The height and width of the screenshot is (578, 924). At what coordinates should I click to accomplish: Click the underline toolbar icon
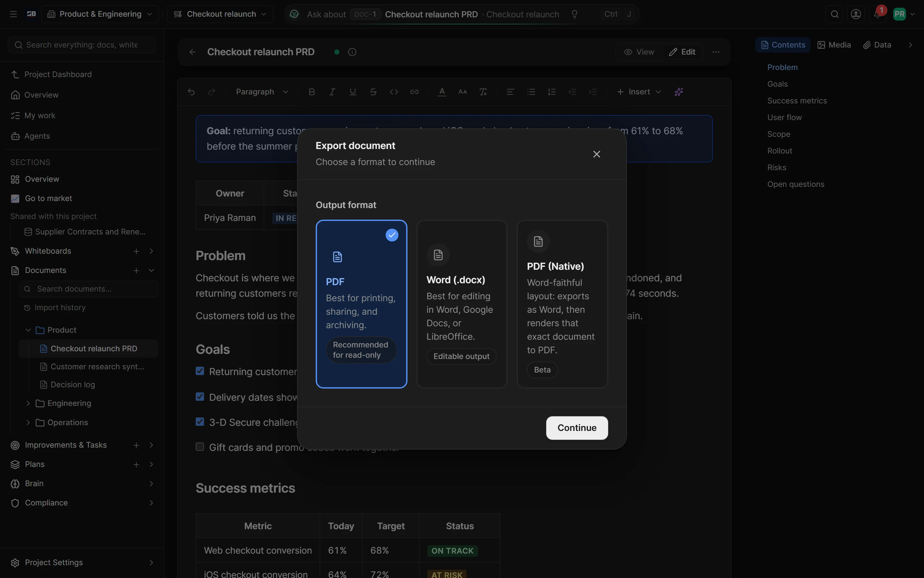353,92
